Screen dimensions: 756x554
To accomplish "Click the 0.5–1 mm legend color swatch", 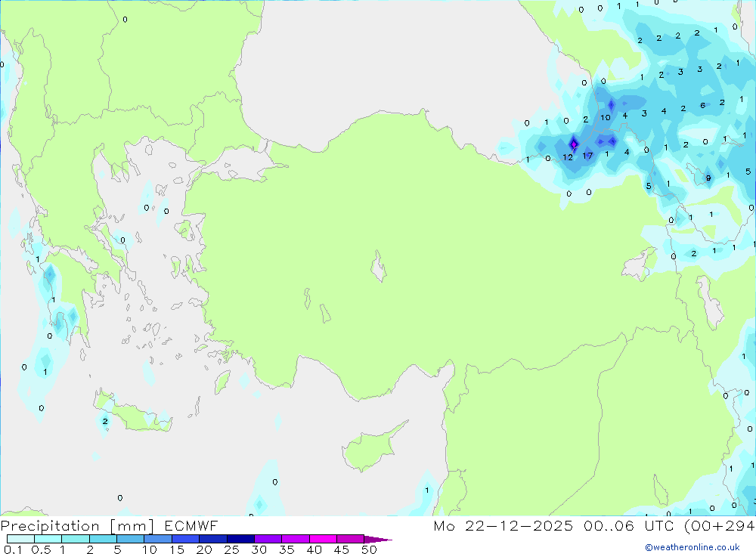I will point(48,539).
